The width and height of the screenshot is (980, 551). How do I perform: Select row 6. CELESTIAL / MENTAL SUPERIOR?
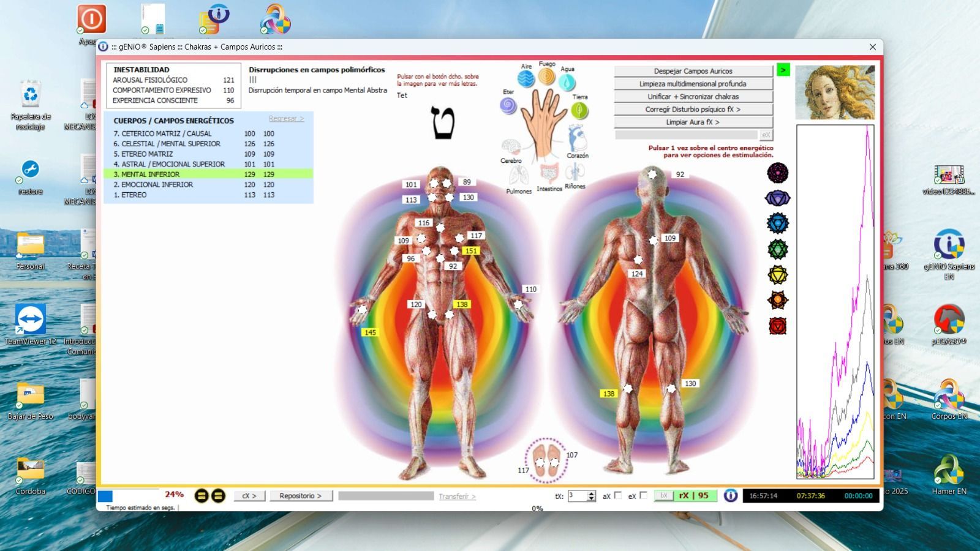click(x=208, y=144)
